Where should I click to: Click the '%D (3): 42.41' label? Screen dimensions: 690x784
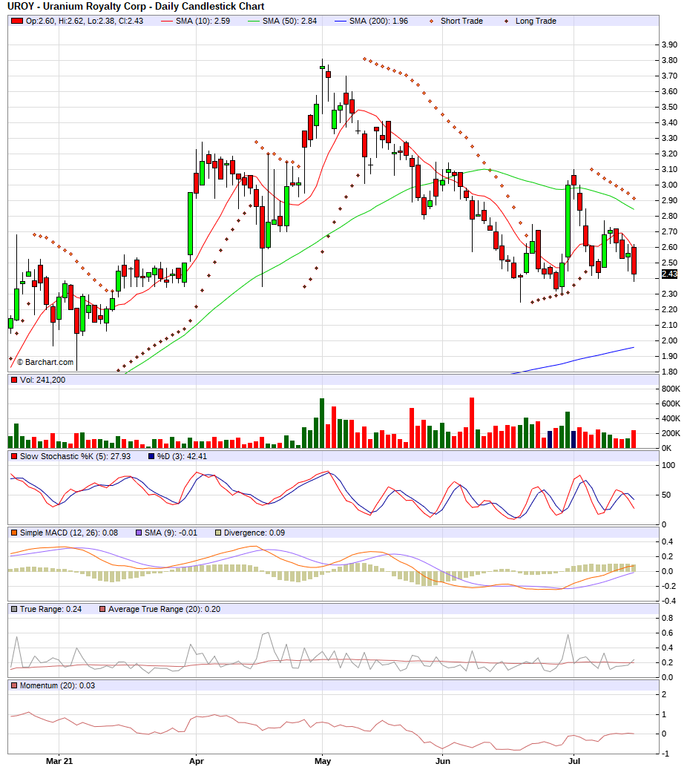pyautogui.click(x=182, y=456)
